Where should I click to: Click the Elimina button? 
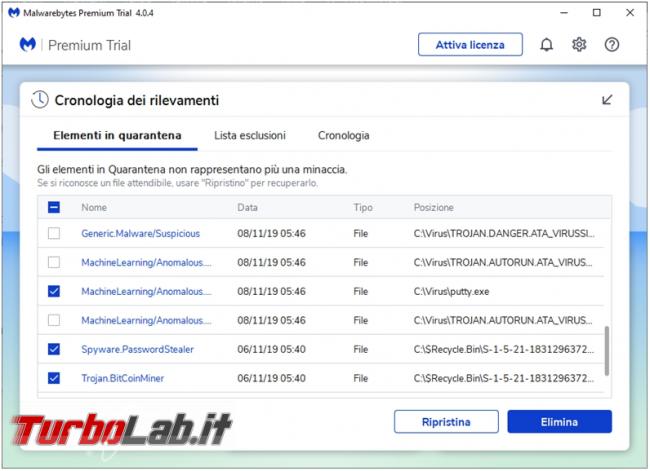tap(559, 422)
